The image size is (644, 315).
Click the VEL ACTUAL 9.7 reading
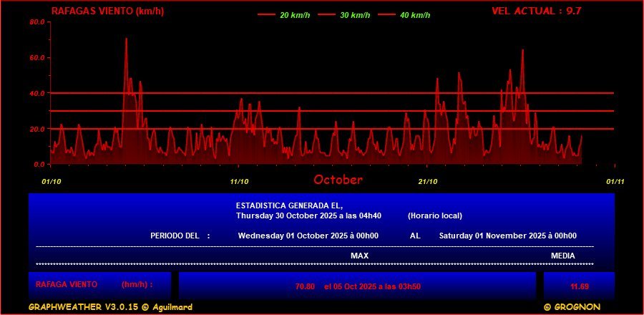[x=526, y=11]
